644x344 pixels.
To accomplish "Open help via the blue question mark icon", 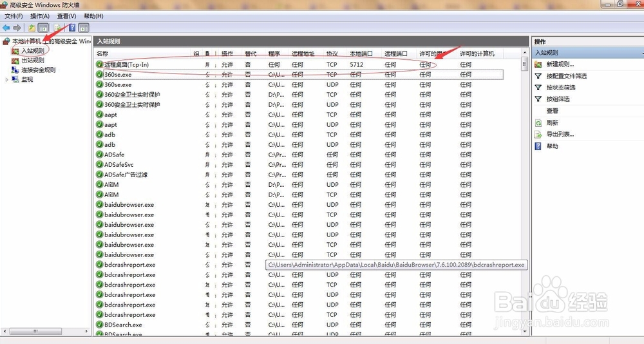I will tap(72, 28).
